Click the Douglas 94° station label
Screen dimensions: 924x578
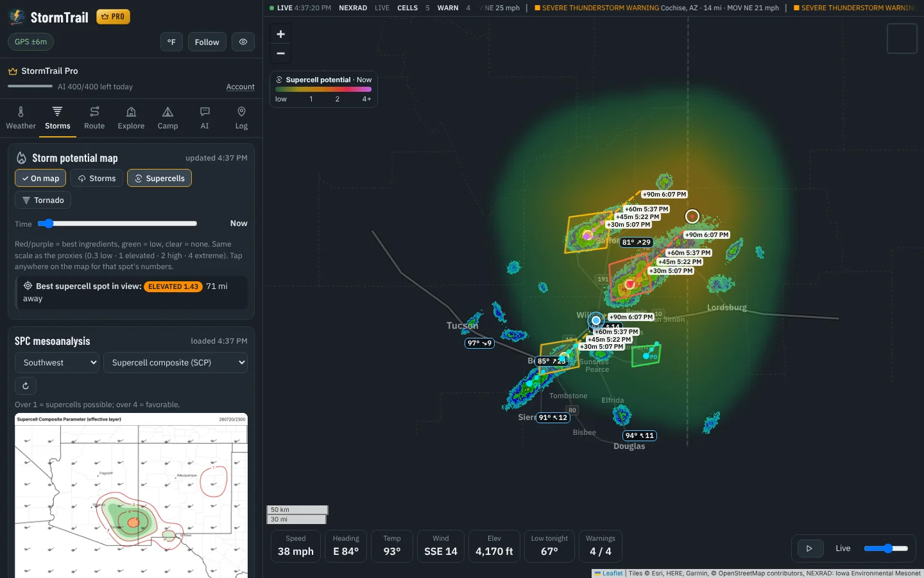pyautogui.click(x=640, y=435)
